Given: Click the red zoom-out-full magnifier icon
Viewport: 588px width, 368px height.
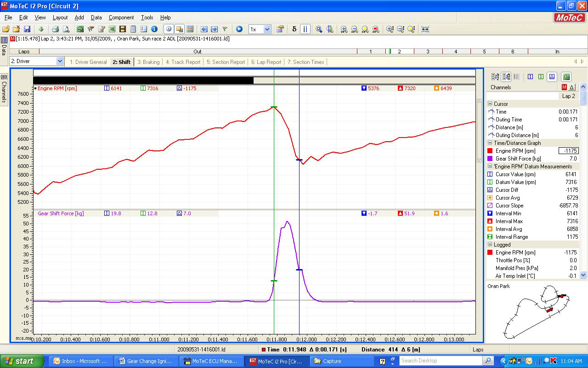Looking at the screenshot, I should coord(375,29).
